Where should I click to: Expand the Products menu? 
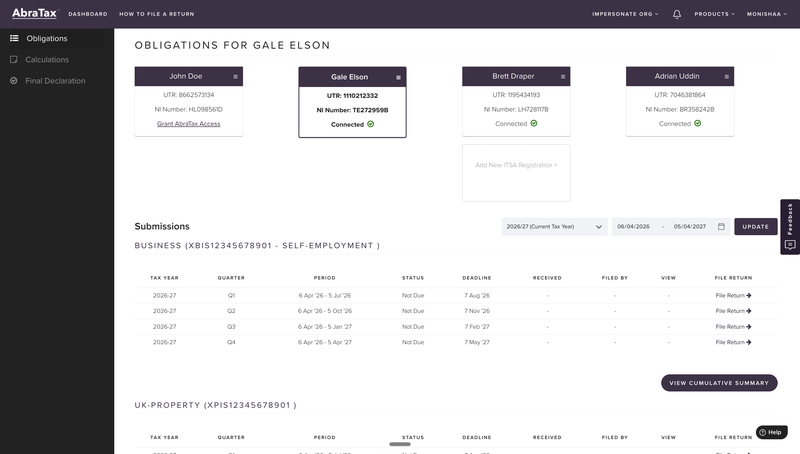pos(714,14)
